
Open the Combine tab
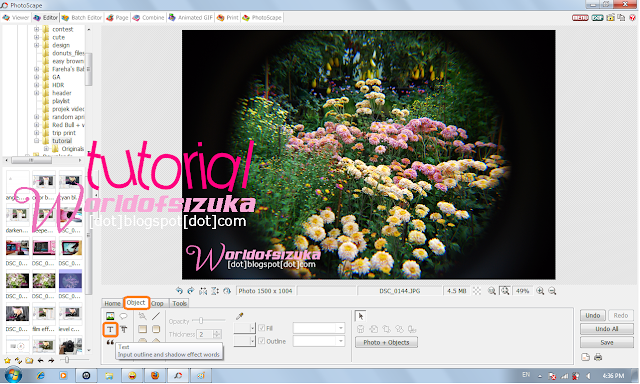point(148,18)
